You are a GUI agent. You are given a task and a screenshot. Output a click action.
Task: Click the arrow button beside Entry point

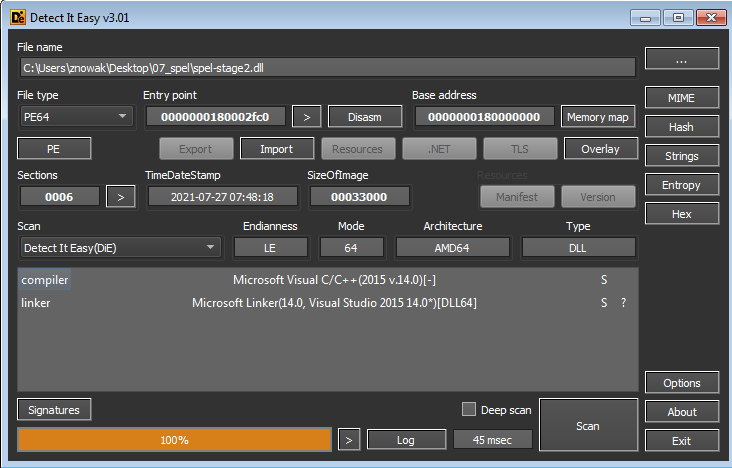[307, 117]
